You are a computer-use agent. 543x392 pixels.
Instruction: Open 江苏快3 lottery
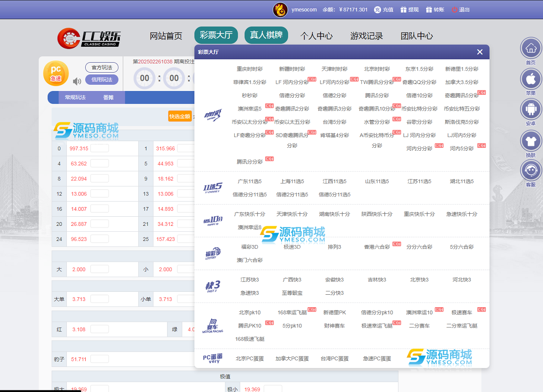250,280
